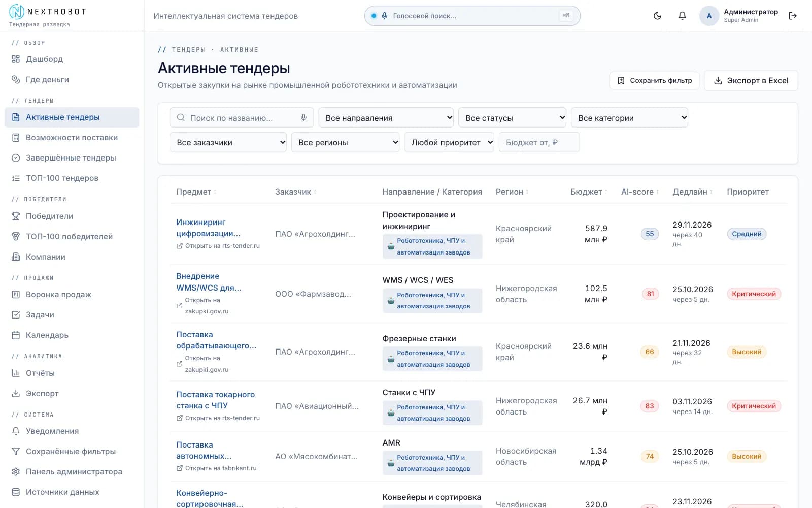Image resolution: width=812 pixels, height=508 pixels.
Task: Open the Инжиниринг цифровизации tender link
Action: [x=208, y=228]
